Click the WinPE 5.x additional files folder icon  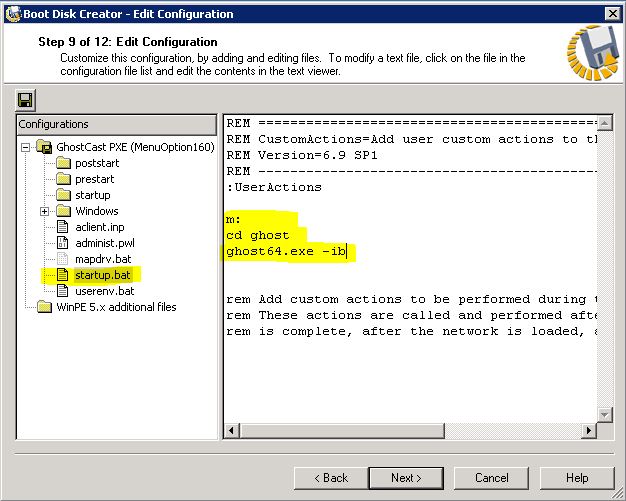click(x=44, y=307)
